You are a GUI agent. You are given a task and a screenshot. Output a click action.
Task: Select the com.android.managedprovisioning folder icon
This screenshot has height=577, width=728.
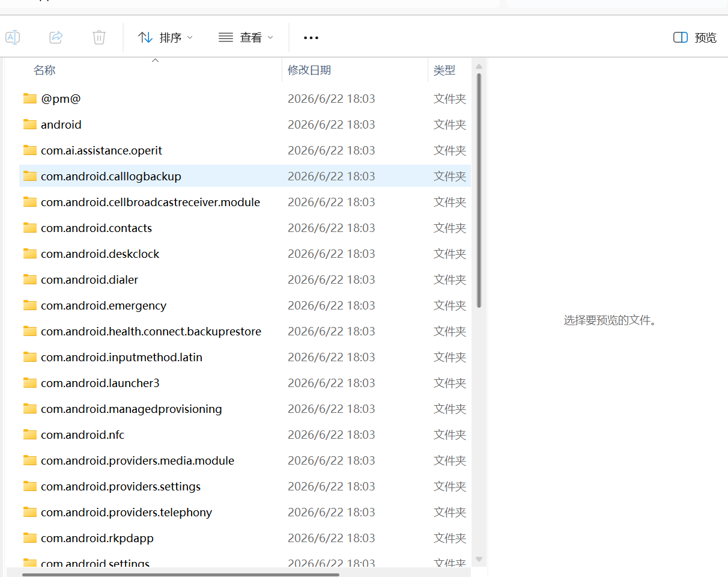tap(30, 409)
